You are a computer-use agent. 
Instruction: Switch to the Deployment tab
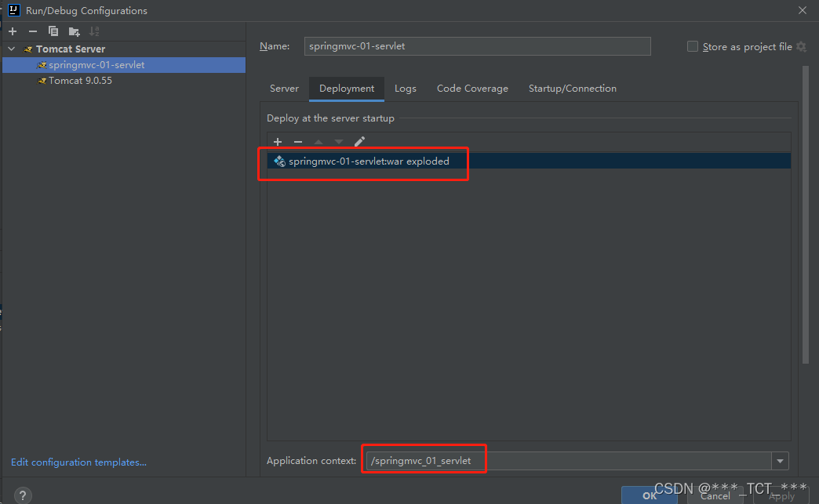[x=347, y=88]
